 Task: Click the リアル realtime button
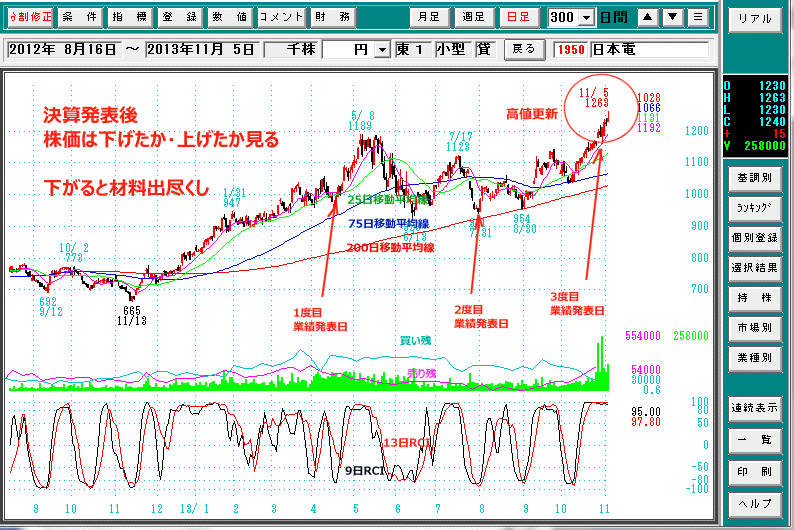tap(755, 19)
